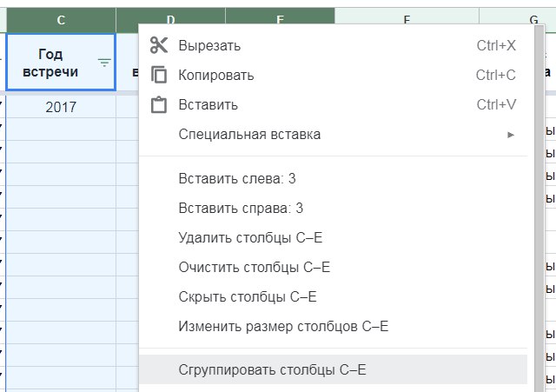The width and height of the screenshot is (556, 392).
Task: Select column C header
Action: 61,19
